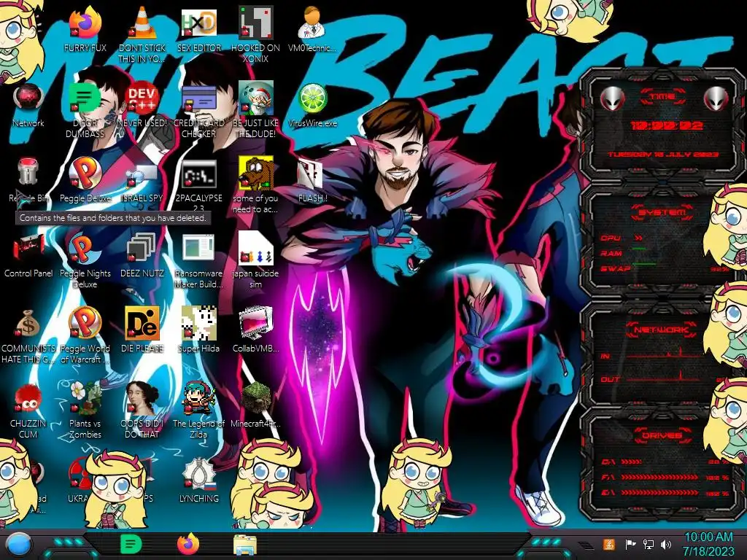
Task: Open the CREDIT CARD CHECKER shortcut
Action: click(x=198, y=99)
